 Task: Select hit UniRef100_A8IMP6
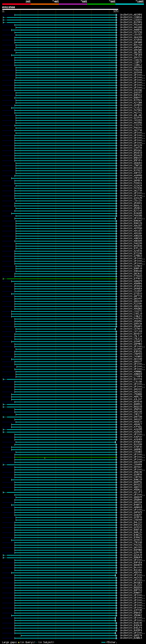(131, 15)
